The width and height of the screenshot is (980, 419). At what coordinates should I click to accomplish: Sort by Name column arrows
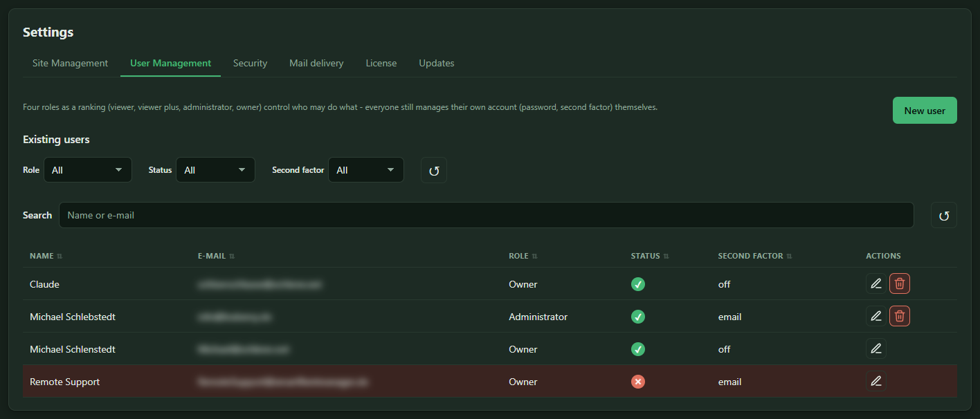click(x=60, y=256)
